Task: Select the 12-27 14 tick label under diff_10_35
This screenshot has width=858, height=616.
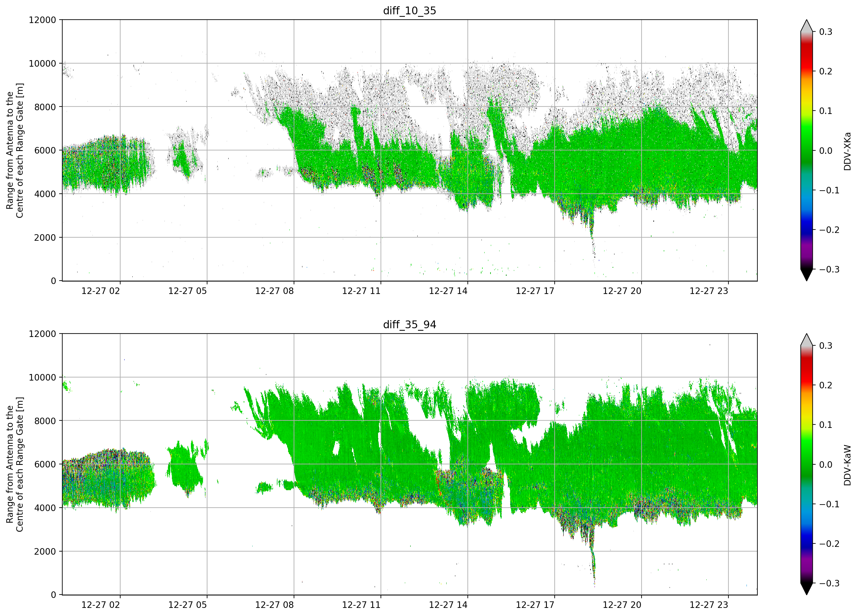Action: click(448, 291)
